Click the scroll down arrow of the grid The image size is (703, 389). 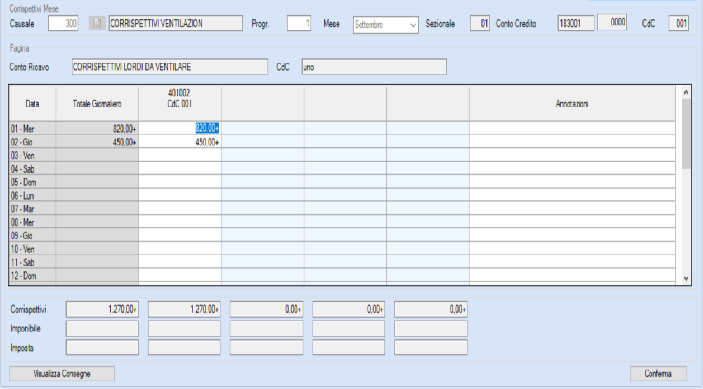686,278
